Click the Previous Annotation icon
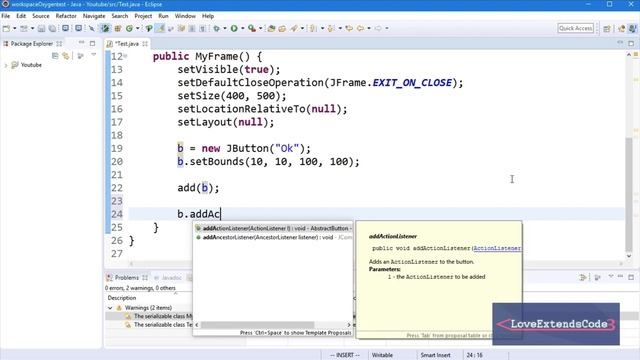The width and height of the screenshot is (640, 360). pos(331,28)
